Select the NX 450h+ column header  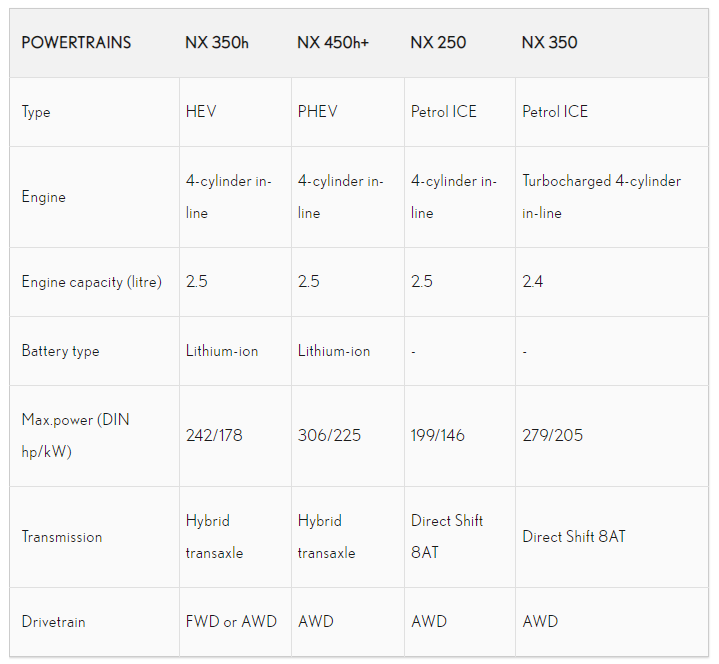(333, 43)
